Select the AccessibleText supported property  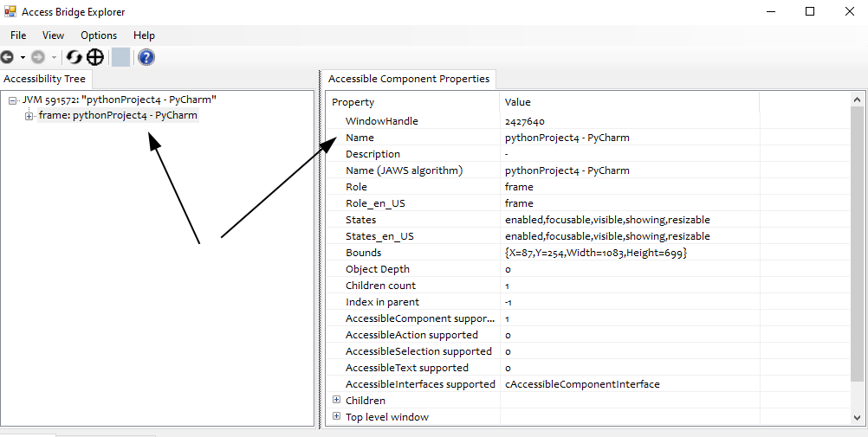coord(407,368)
